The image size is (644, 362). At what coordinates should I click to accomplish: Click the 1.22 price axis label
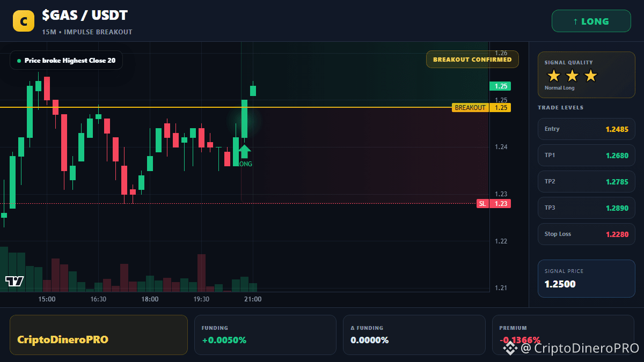point(501,241)
